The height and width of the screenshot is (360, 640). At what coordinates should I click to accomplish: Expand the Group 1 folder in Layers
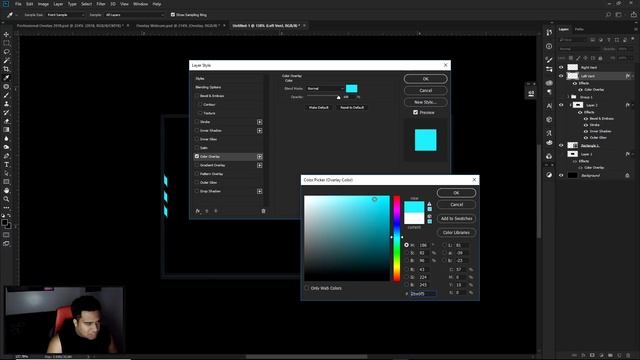(x=568, y=97)
